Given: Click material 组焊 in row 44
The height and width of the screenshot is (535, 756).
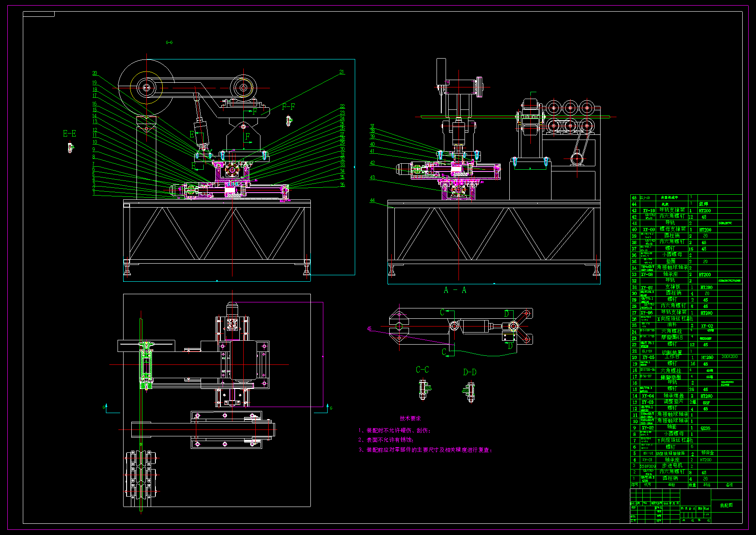Looking at the screenshot, I should click(703, 204).
